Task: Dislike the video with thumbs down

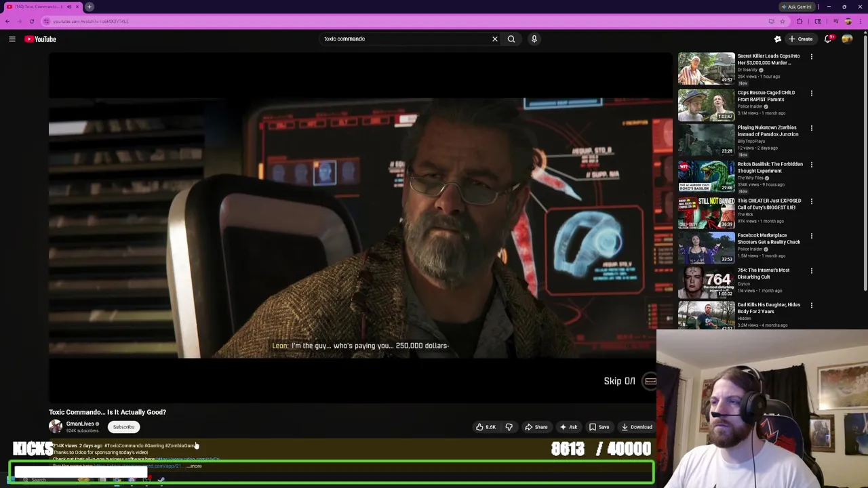Action: pyautogui.click(x=509, y=427)
